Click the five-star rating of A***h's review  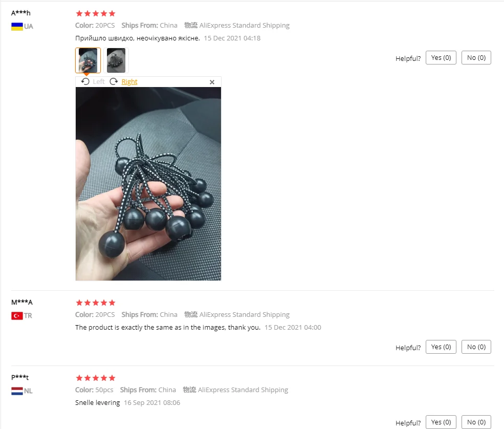(x=96, y=13)
